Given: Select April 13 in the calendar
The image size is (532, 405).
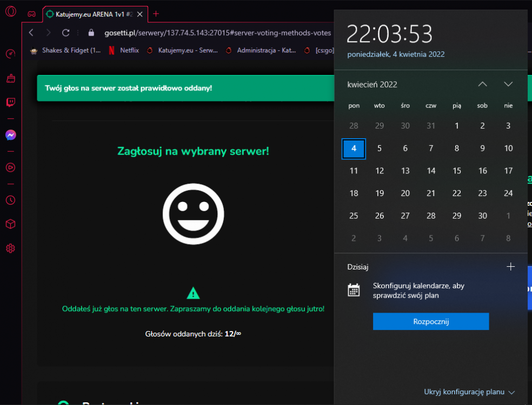Looking at the screenshot, I should (405, 171).
